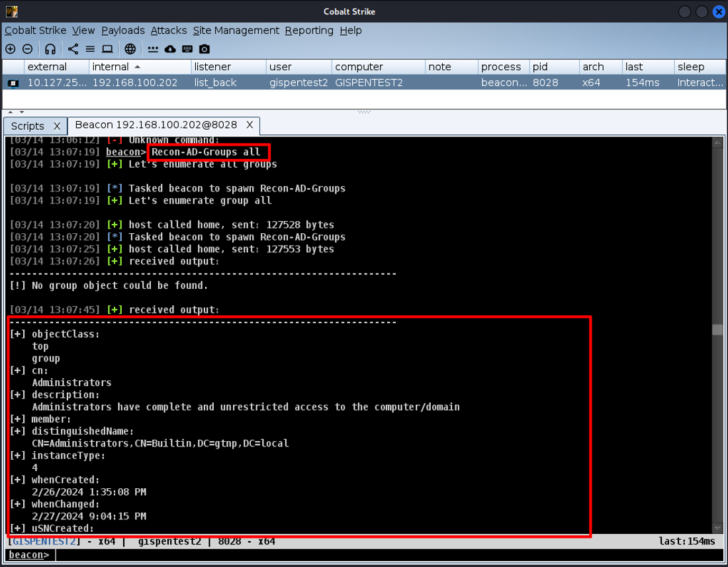
Task: Click the '2/27/2024 9:04:15 PM' whenChanged value
Action: (89, 517)
